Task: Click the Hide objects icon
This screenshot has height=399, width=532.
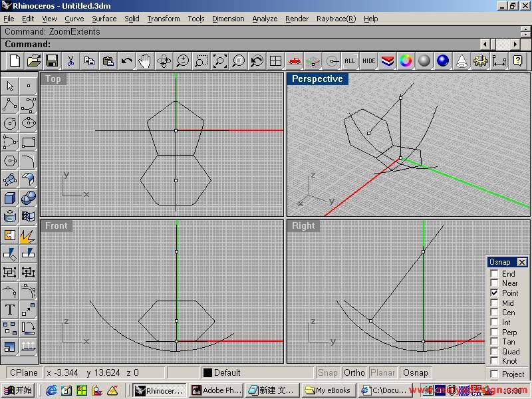Action: 369,61
